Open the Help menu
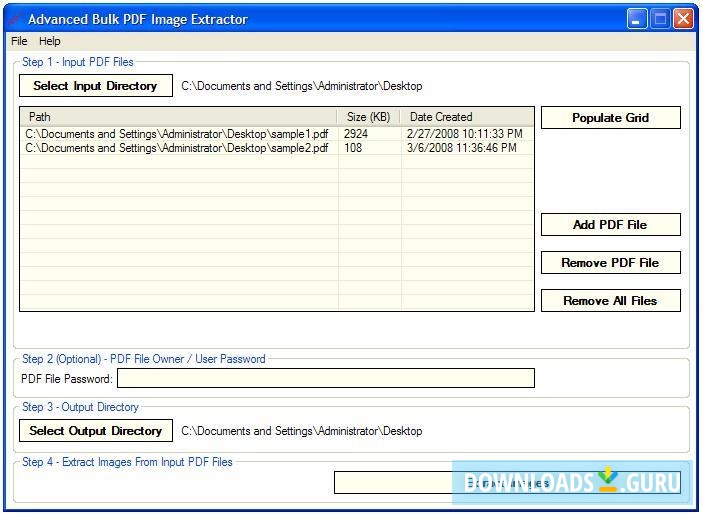The image size is (703, 515). (x=49, y=41)
